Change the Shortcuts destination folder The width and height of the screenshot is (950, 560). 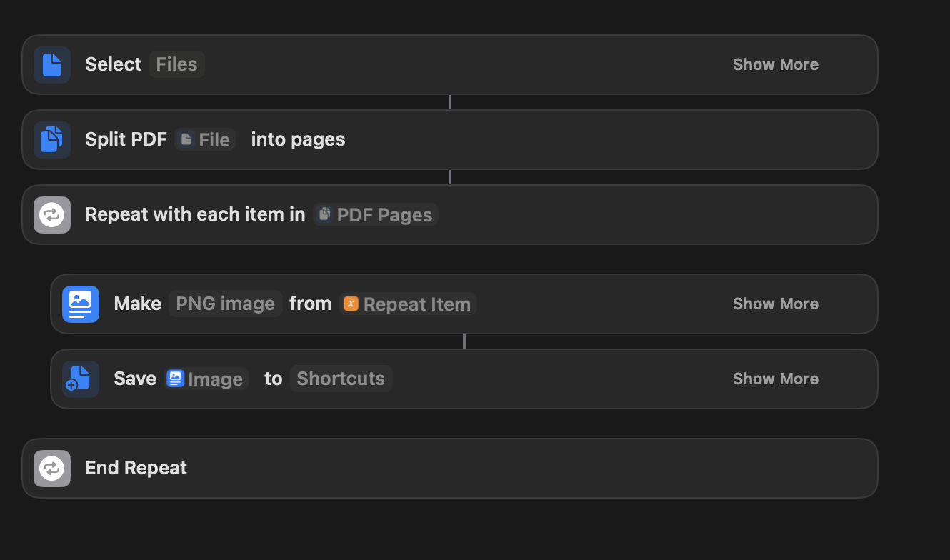click(x=341, y=379)
